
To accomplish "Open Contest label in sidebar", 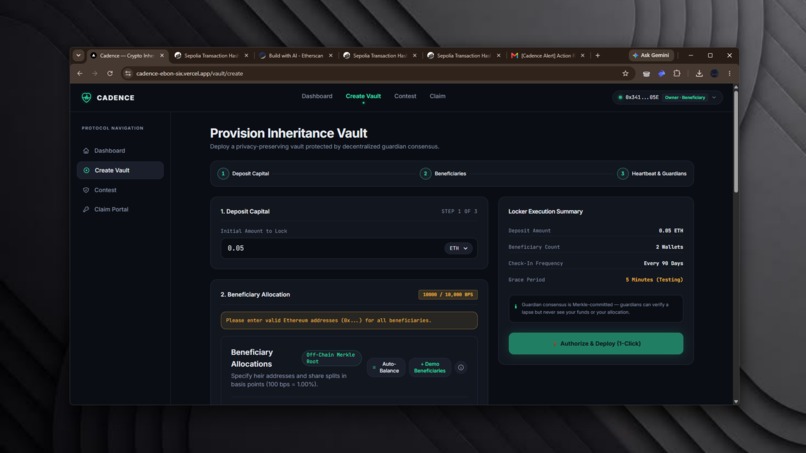I will click(x=105, y=190).
